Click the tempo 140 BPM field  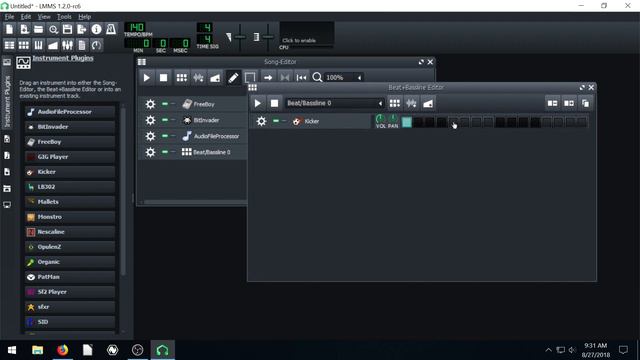pos(135,27)
